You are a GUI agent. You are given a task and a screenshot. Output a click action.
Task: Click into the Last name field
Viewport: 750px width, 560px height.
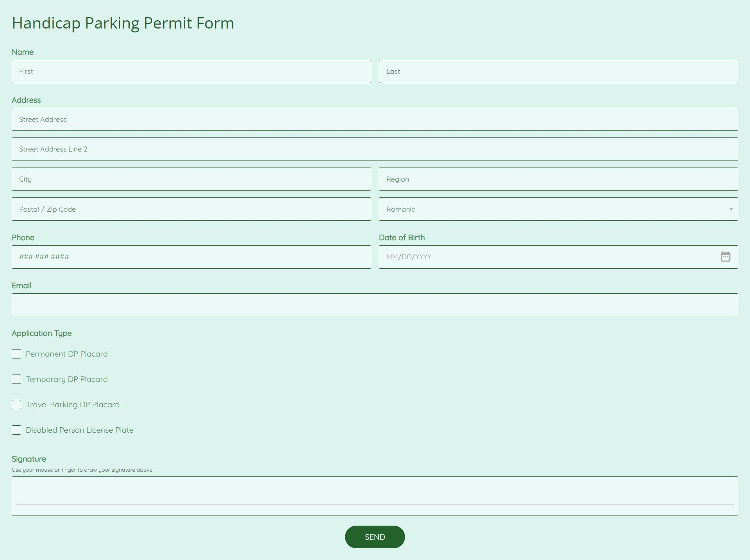pos(558,71)
